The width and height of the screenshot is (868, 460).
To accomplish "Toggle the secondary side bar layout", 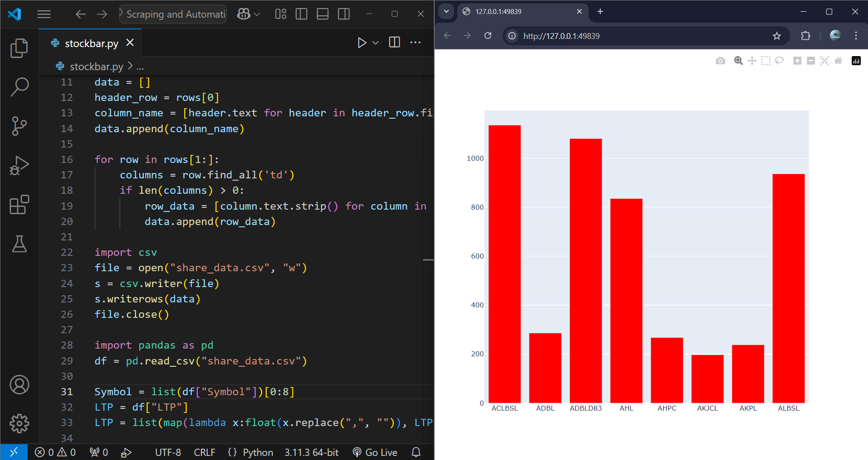I will [344, 14].
